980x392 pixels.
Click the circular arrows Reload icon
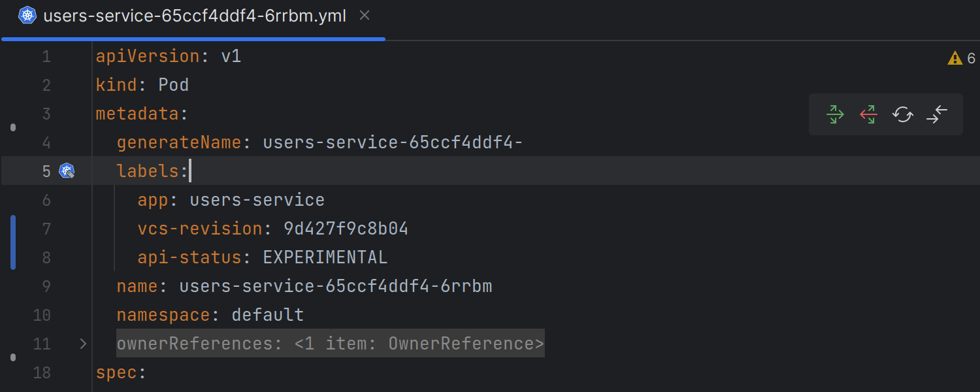(x=902, y=114)
